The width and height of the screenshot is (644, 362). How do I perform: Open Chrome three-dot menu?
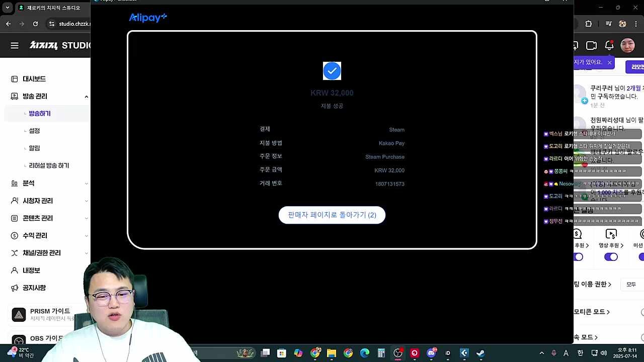(x=636, y=24)
